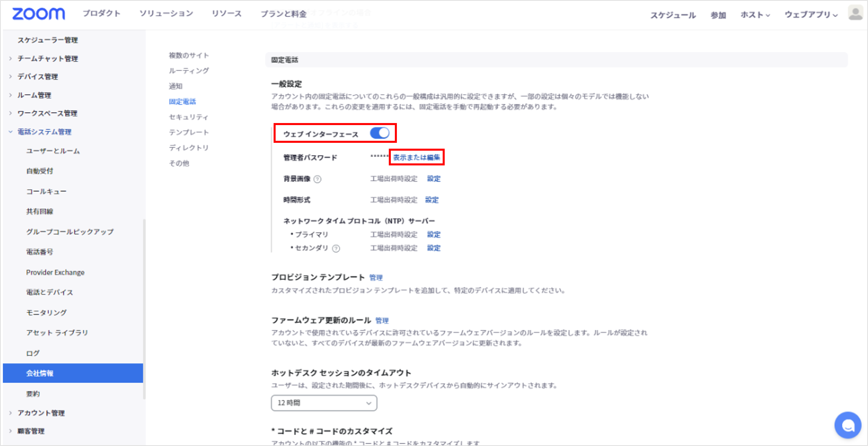This screenshot has width=868, height=446.
Task: Click 管理 link beside プロビジョン テンプレート
Action: click(x=376, y=278)
